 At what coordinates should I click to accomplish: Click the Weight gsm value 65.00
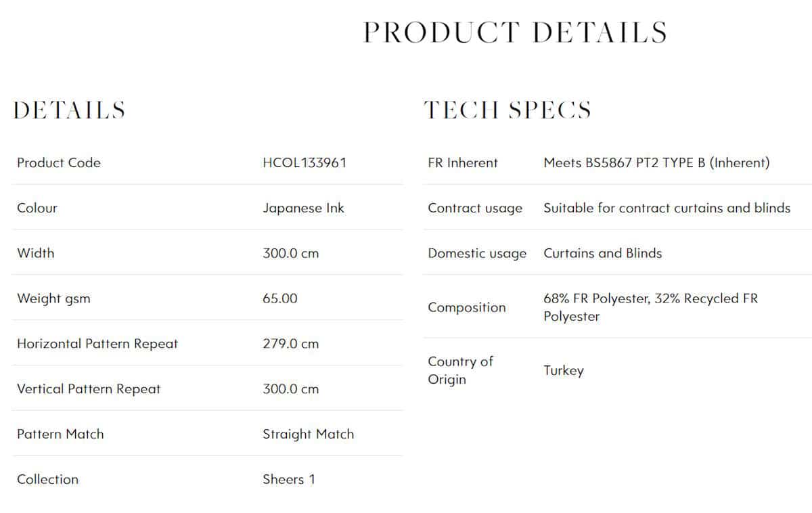click(x=280, y=298)
